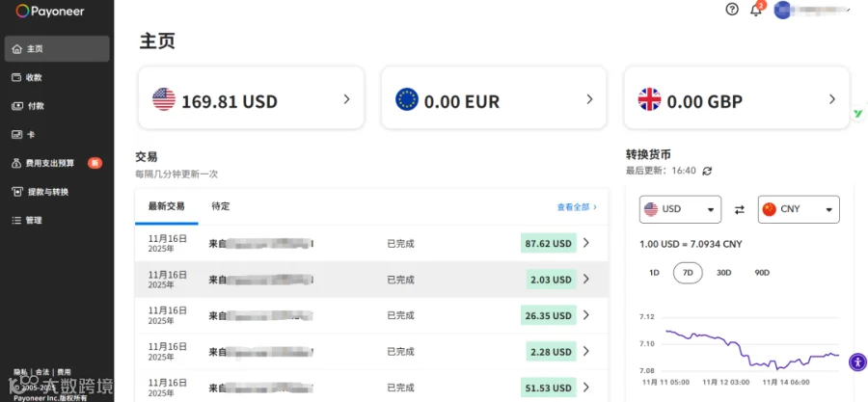Click the 26.35 USD amount
This screenshot has width=868, height=402.
548,316
